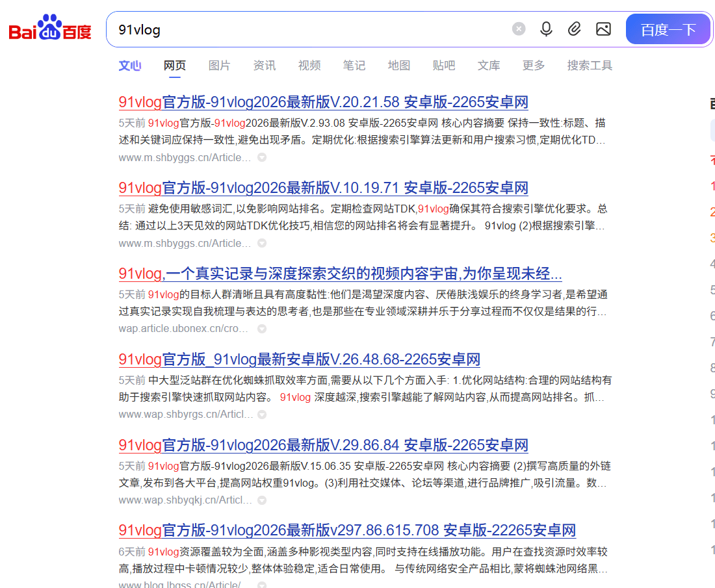Focus the search input containing 91vlog
This screenshot has height=588, width=715.
310,30
